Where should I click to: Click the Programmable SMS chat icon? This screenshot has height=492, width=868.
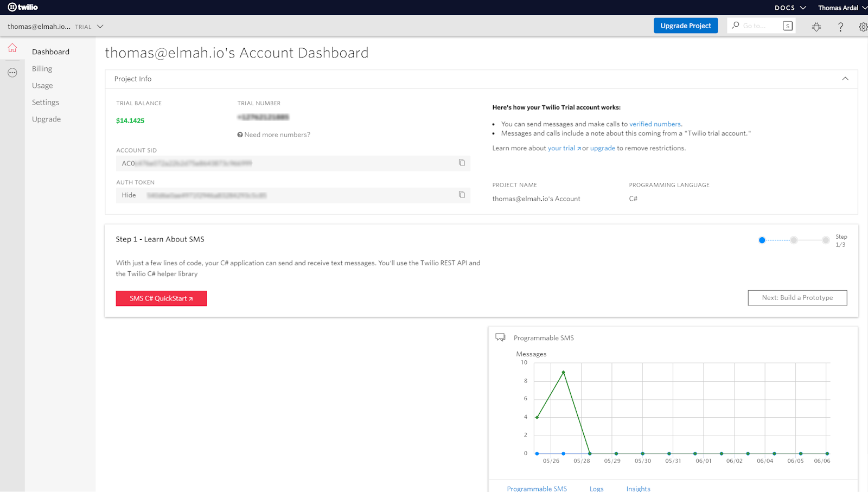coord(500,337)
